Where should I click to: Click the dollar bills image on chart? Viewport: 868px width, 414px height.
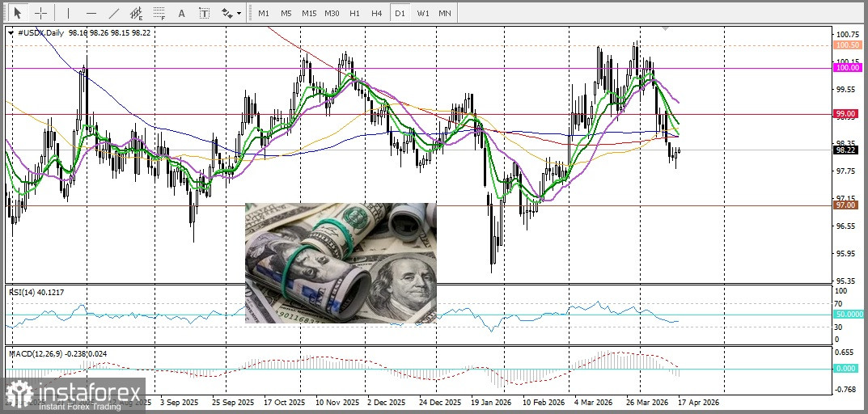(x=341, y=263)
